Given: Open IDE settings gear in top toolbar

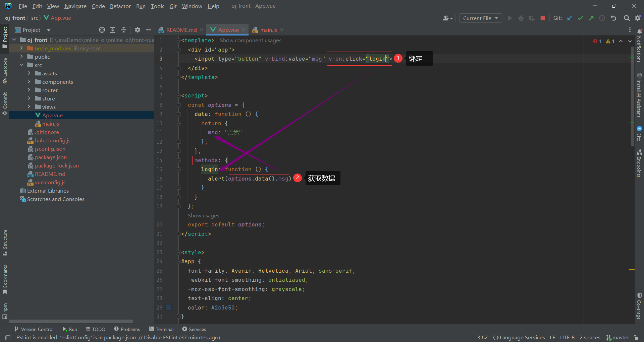Looking at the screenshot, I should [638, 18].
